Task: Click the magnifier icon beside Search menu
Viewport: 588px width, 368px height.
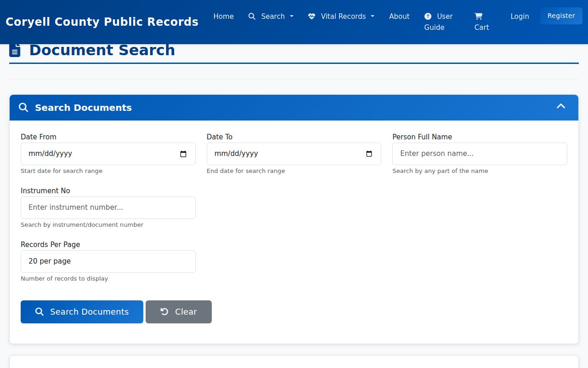Action: click(252, 17)
